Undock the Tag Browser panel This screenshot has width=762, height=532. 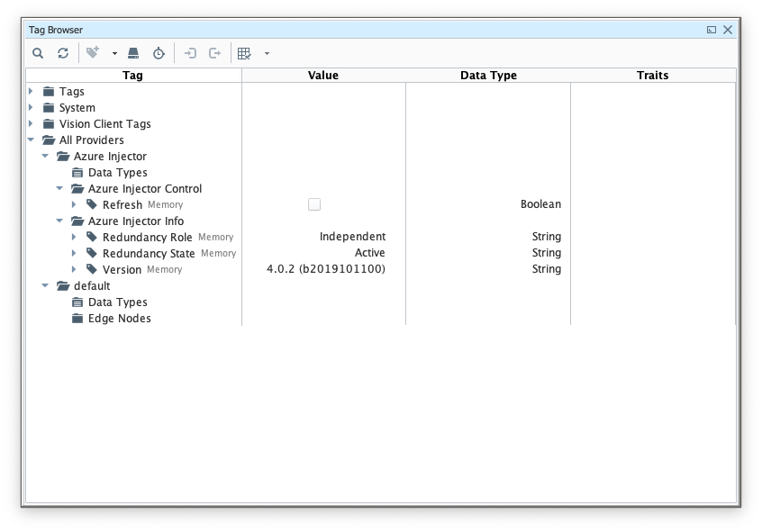(712, 30)
